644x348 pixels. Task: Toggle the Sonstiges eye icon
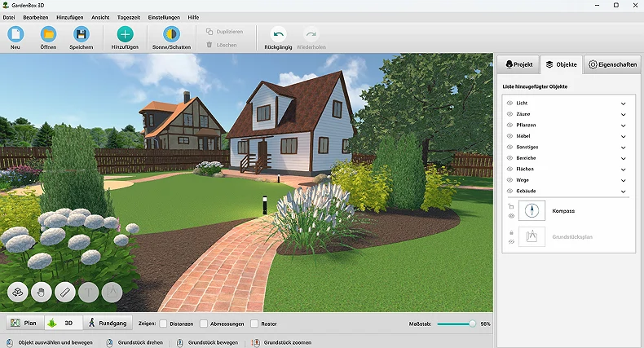point(509,147)
